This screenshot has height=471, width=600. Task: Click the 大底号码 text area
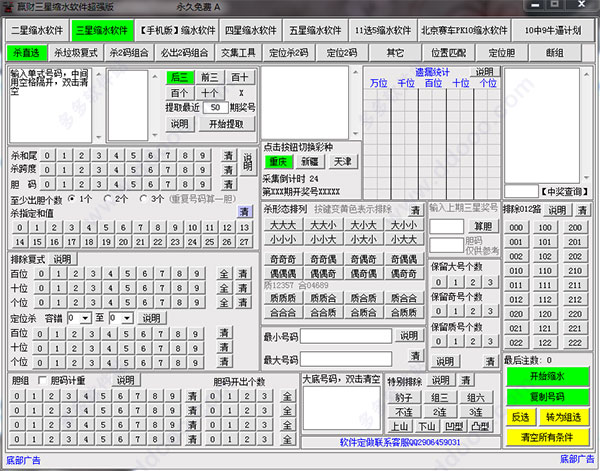pyautogui.click(x=342, y=408)
